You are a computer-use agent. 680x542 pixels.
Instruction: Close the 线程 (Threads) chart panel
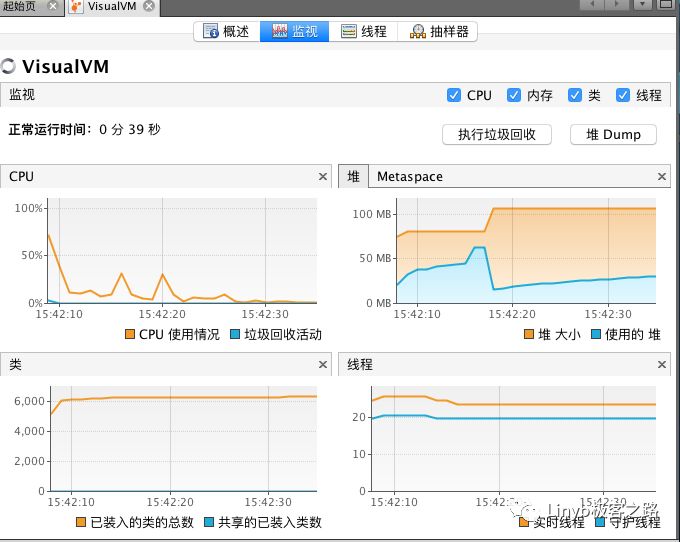point(662,365)
